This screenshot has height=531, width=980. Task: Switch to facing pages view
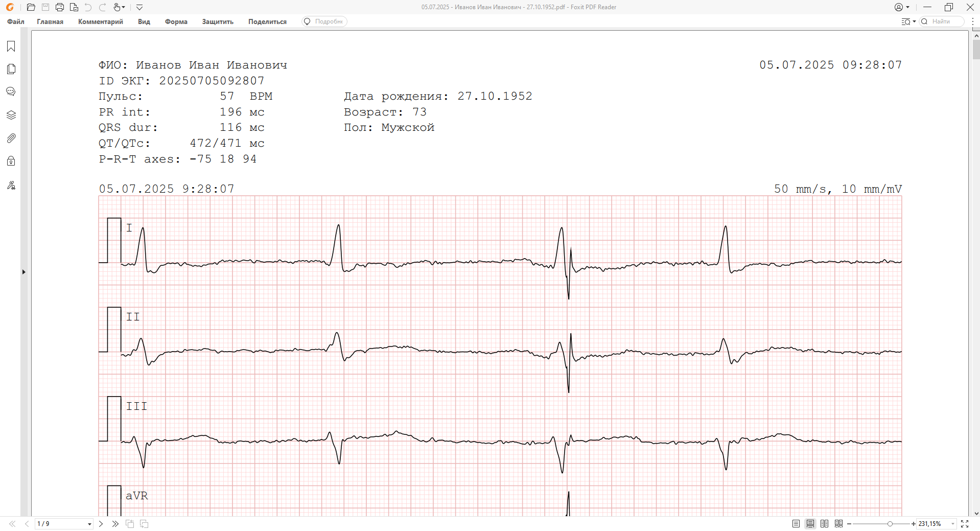point(824,524)
